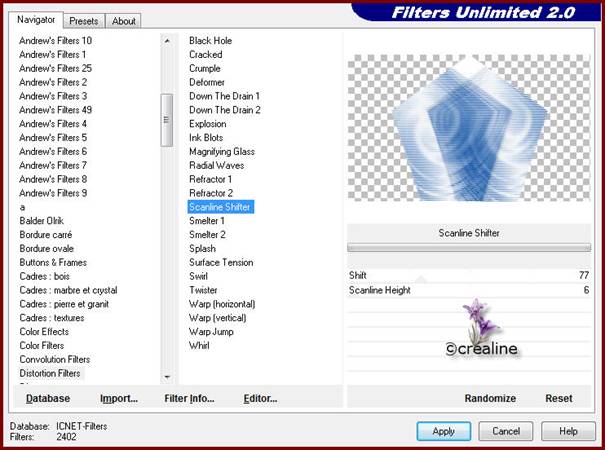The height and width of the screenshot is (450, 605).
Task: Open the Database menu button
Action: 47,398
